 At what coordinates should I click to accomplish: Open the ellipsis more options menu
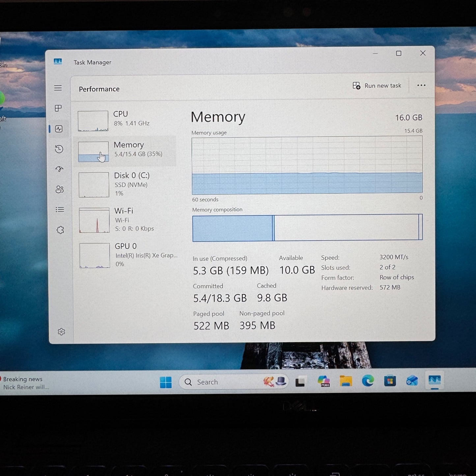pos(421,85)
